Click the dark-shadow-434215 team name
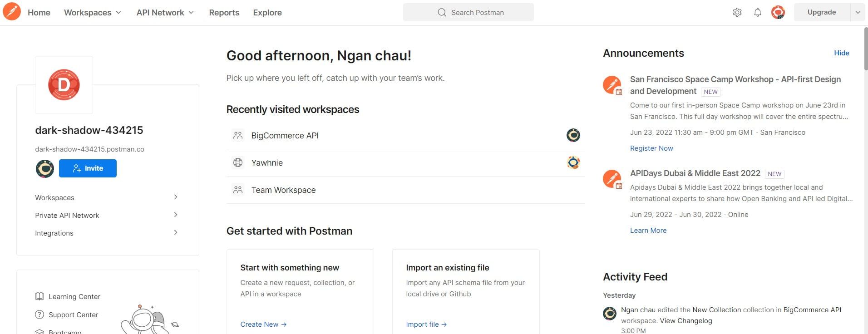This screenshot has width=868, height=334. [89, 130]
